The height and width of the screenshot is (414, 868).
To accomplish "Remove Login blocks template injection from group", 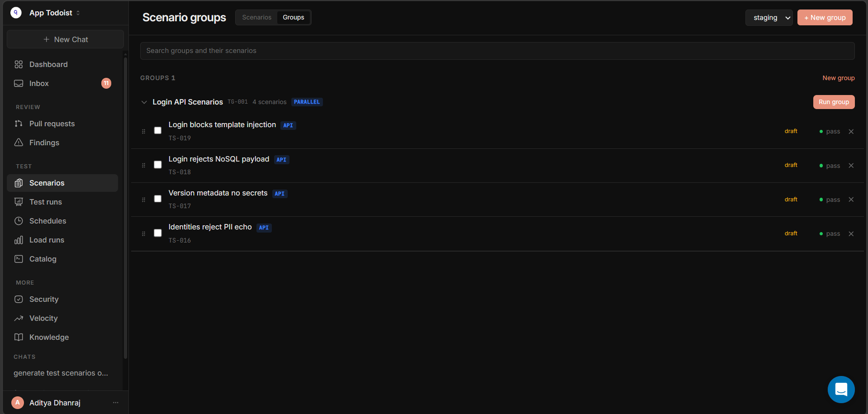I will tap(851, 132).
